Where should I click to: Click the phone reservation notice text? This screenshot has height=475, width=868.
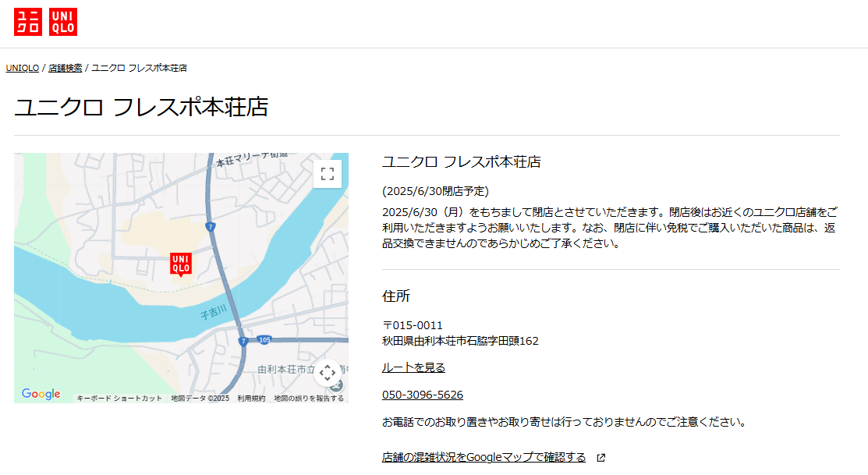(564, 422)
